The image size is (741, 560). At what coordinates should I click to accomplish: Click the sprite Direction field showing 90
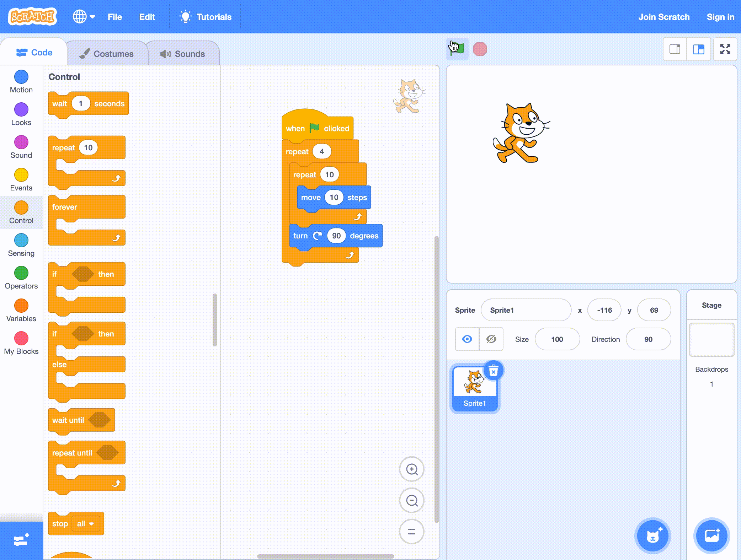pyautogui.click(x=648, y=339)
